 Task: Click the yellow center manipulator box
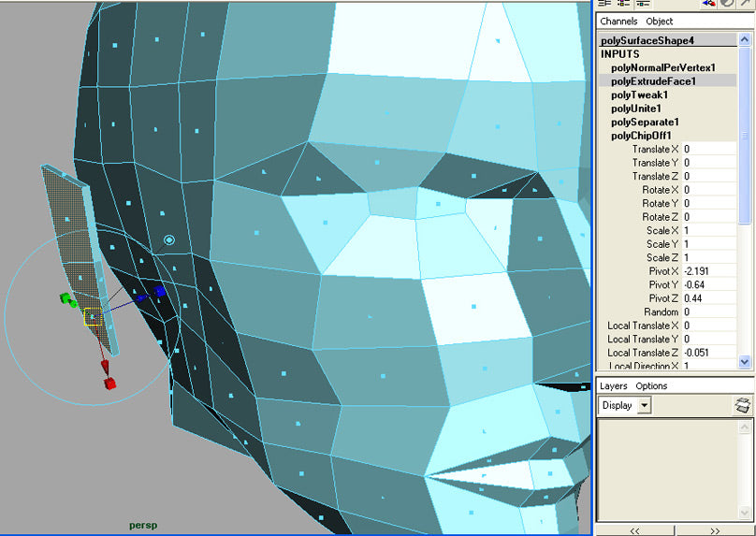93,317
